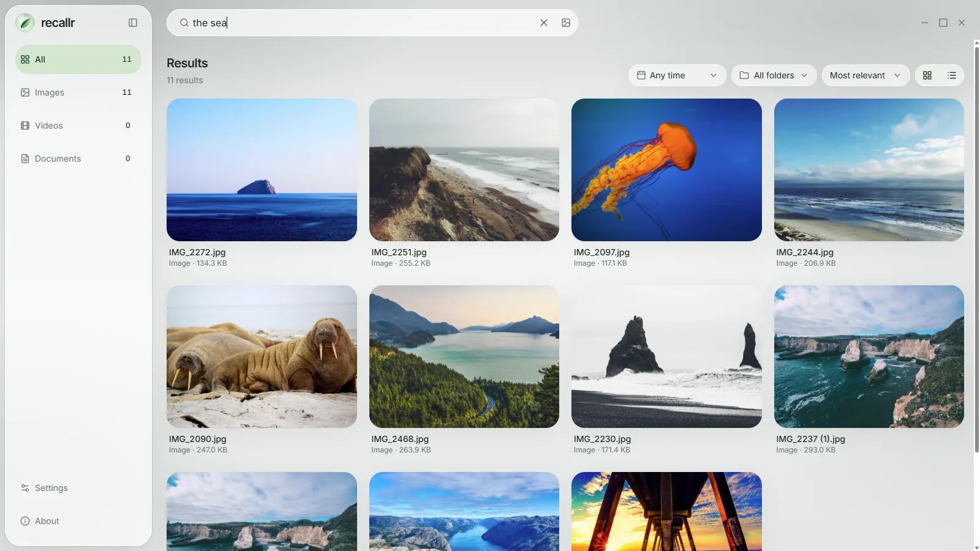This screenshot has height=551, width=980.
Task: Select the Images category
Action: tap(78, 92)
